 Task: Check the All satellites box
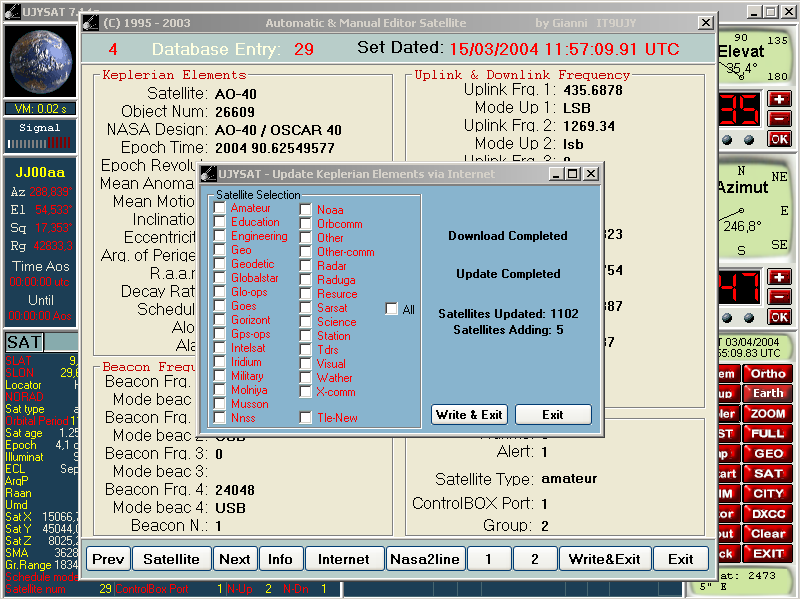(x=391, y=309)
